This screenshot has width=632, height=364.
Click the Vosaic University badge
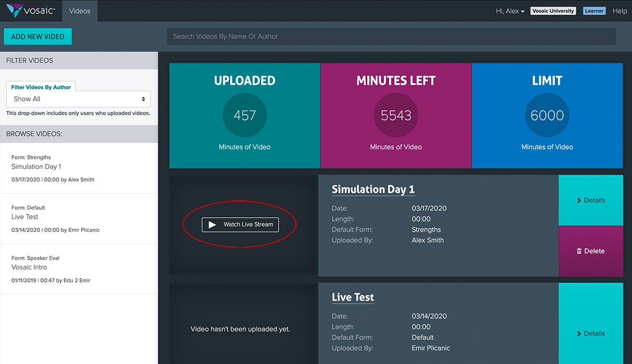click(553, 11)
